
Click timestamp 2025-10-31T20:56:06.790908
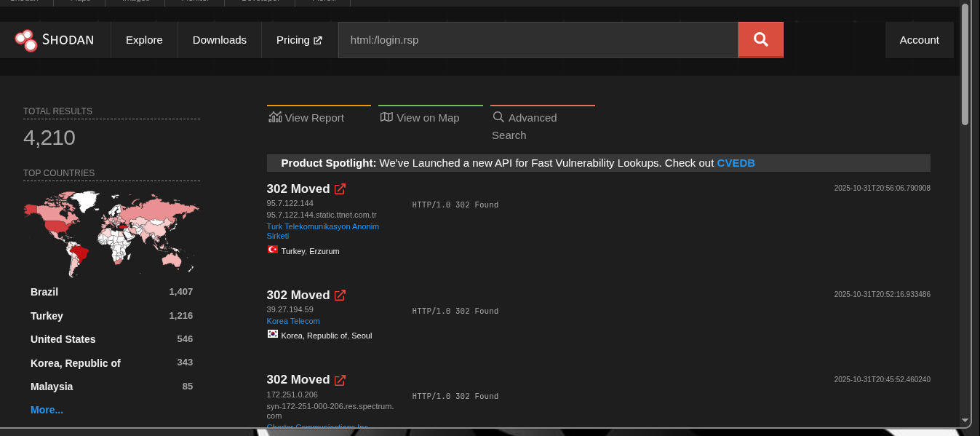click(x=883, y=189)
